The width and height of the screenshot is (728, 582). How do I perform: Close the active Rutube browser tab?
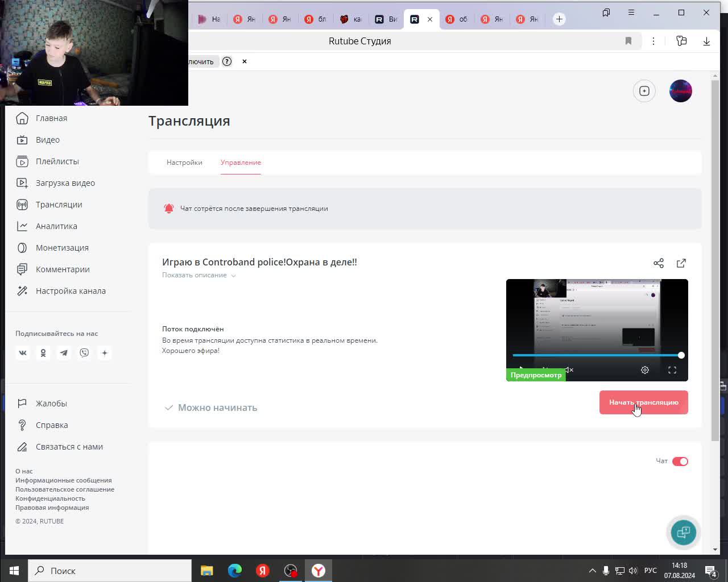pos(430,19)
